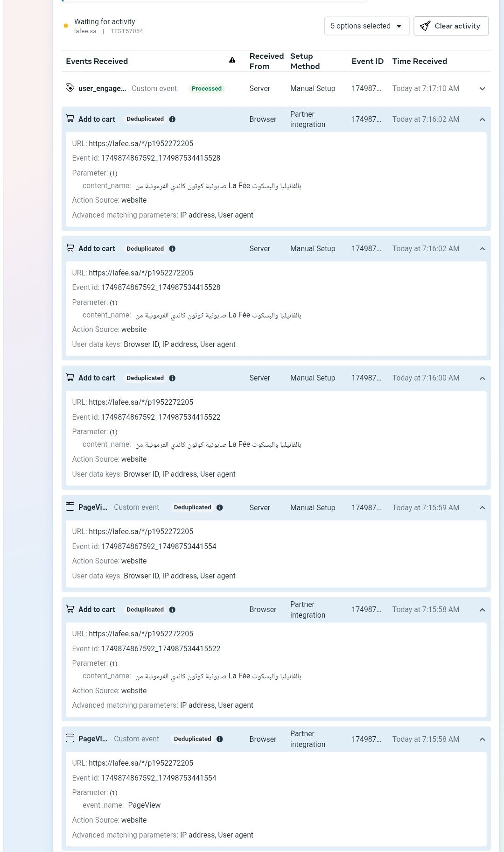The image size is (504, 852).
Task: Click info icon on 7:15:58 Add to cart row
Action: click(x=172, y=610)
